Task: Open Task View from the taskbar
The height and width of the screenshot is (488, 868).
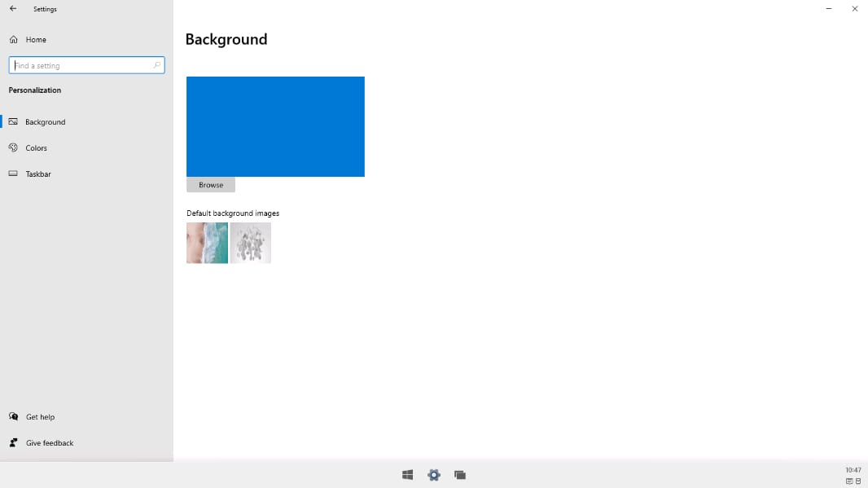Action: (x=460, y=475)
